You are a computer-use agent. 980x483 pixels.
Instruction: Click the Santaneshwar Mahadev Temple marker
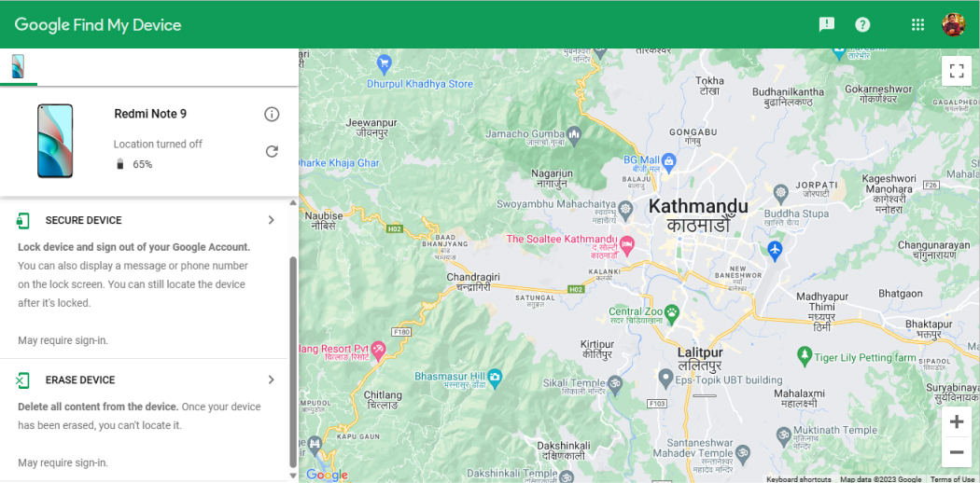[743, 455]
